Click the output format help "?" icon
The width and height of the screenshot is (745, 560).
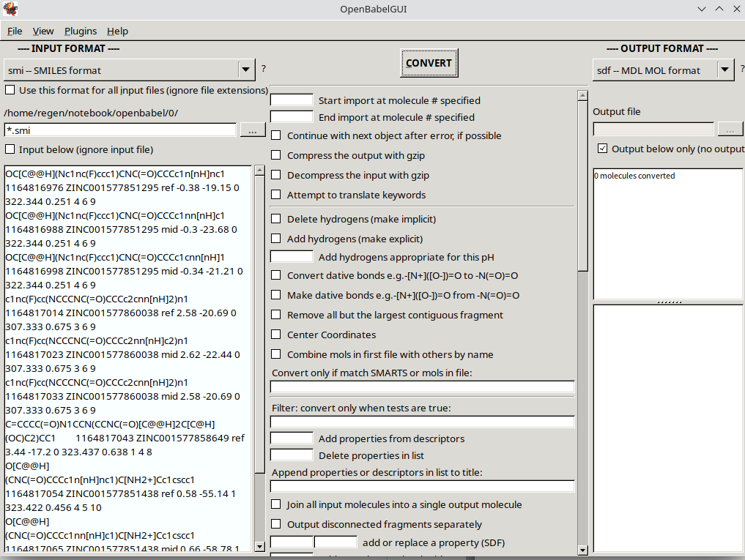[x=741, y=68]
